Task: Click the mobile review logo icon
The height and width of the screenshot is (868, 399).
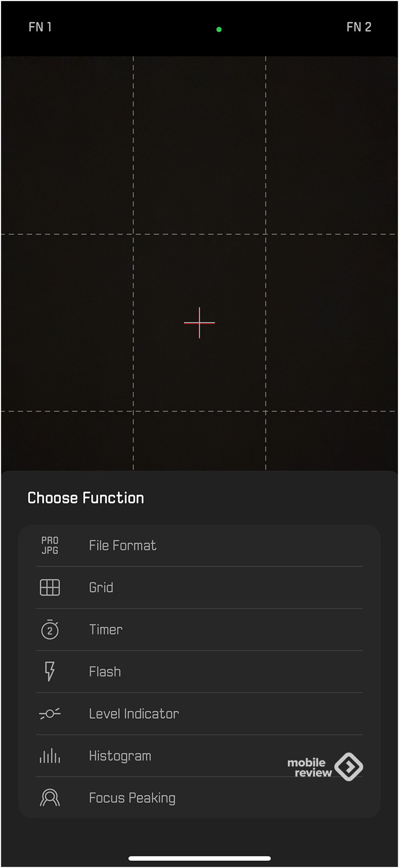Action: [349, 767]
